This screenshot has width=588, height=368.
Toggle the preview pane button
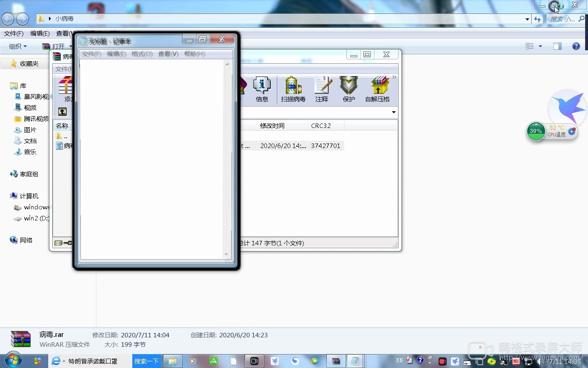[557, 46]
